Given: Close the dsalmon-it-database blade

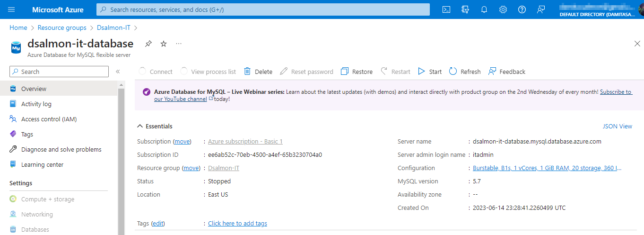Looking at the screenshot, I should pyautogui.click(x=637, y=44).
